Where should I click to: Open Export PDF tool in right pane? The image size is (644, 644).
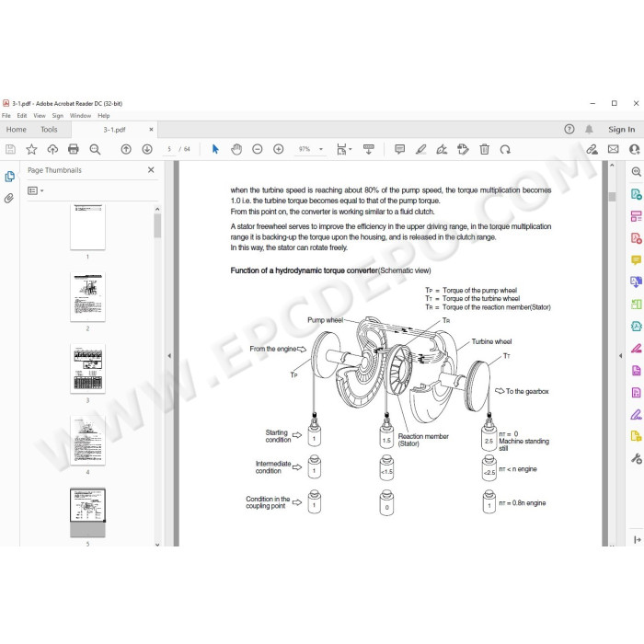(637, 194)
